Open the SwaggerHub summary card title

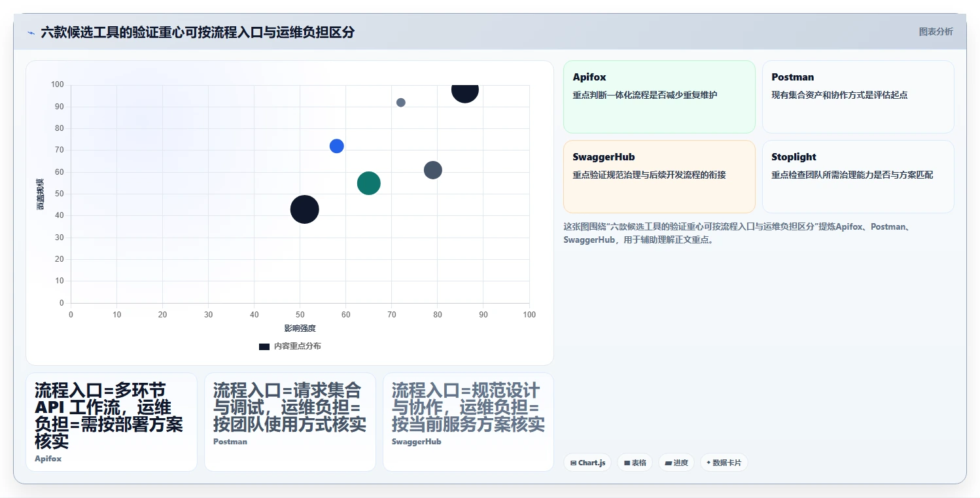coord(604,157)
